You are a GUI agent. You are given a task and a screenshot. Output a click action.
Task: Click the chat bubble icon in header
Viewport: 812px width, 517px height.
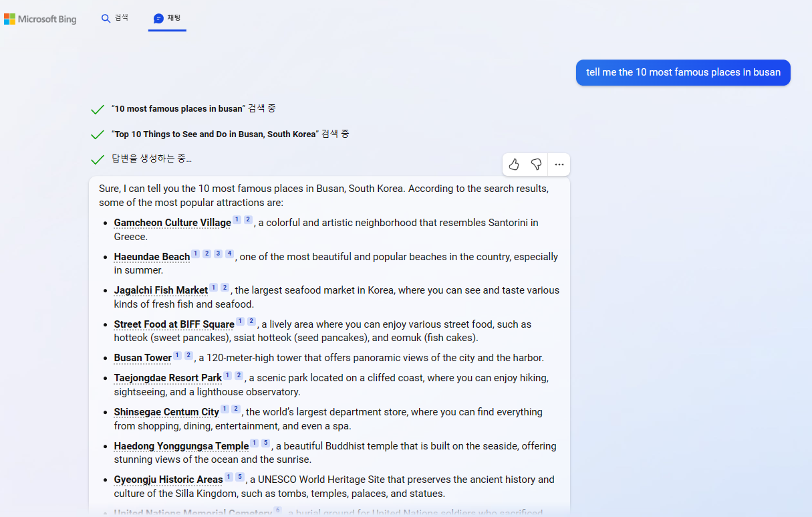[158, 18]
